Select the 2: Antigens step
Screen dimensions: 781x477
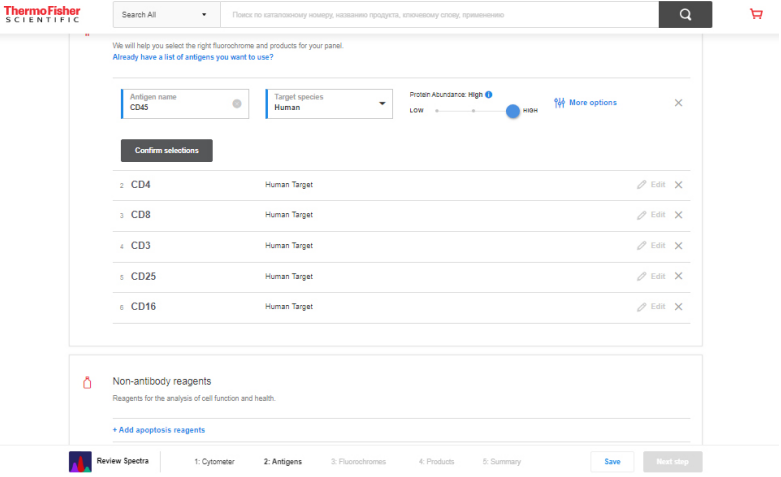(282, 462)
